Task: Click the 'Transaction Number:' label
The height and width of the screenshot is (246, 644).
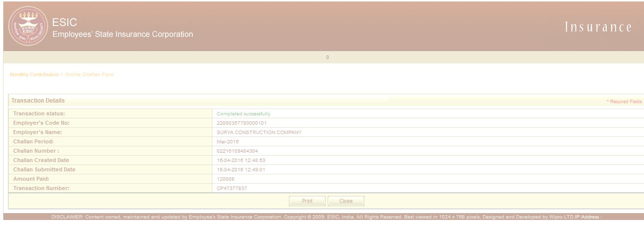Action: tap(41, 189)
